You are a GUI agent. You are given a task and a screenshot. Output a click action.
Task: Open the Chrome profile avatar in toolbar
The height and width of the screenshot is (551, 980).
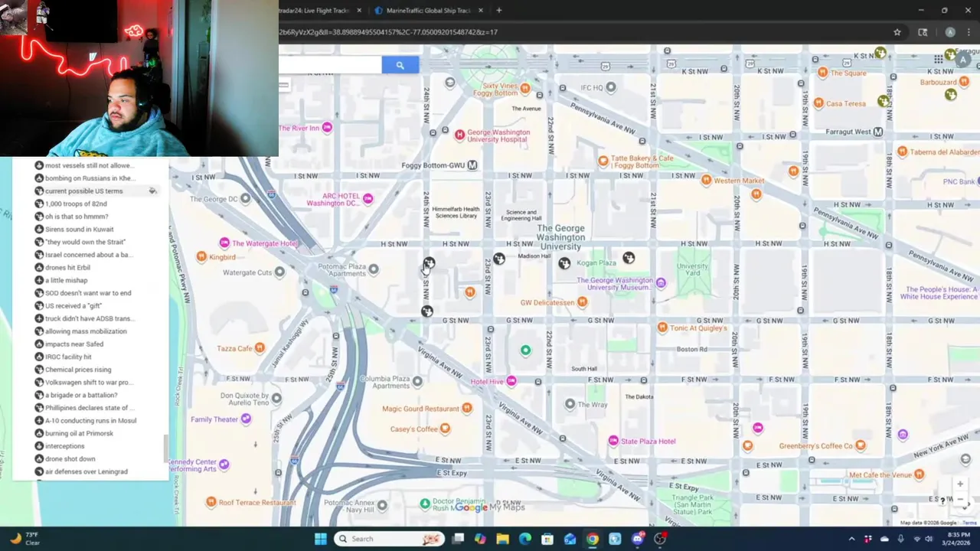pyautogui.click(x=950, y=32)
